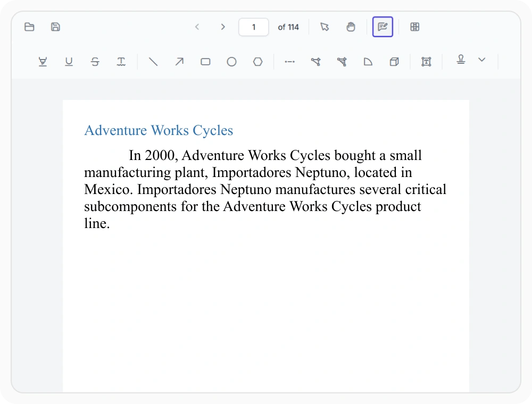Select the area measurement tool
Image resolution: width=532 pixels, height=404 pixels.
pos(342,62)
